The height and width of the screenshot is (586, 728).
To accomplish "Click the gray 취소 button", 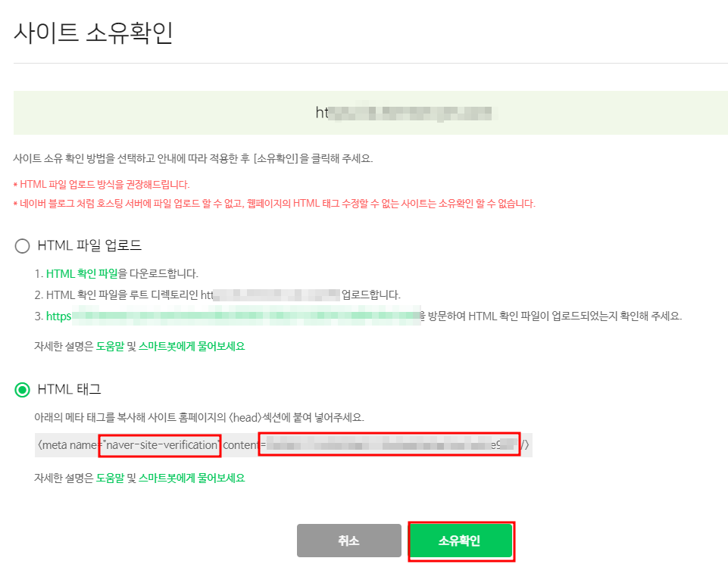I will 348,541.
